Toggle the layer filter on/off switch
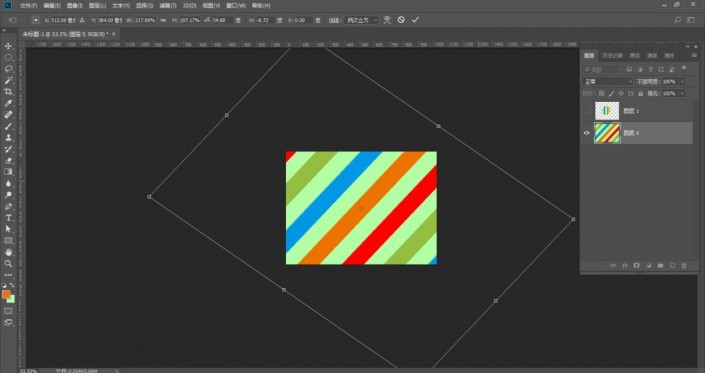The height and width of the screenshot is (373, 705). click(x=684, y=68)
